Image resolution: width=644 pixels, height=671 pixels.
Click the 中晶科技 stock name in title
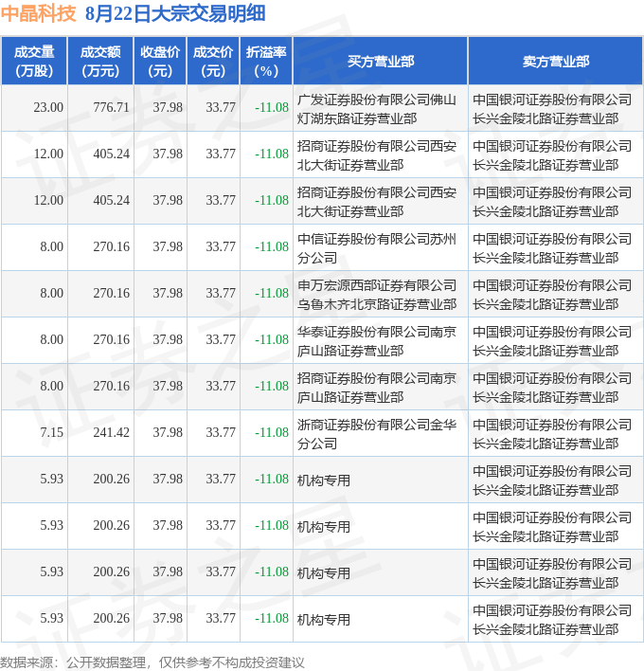[39, 13]
